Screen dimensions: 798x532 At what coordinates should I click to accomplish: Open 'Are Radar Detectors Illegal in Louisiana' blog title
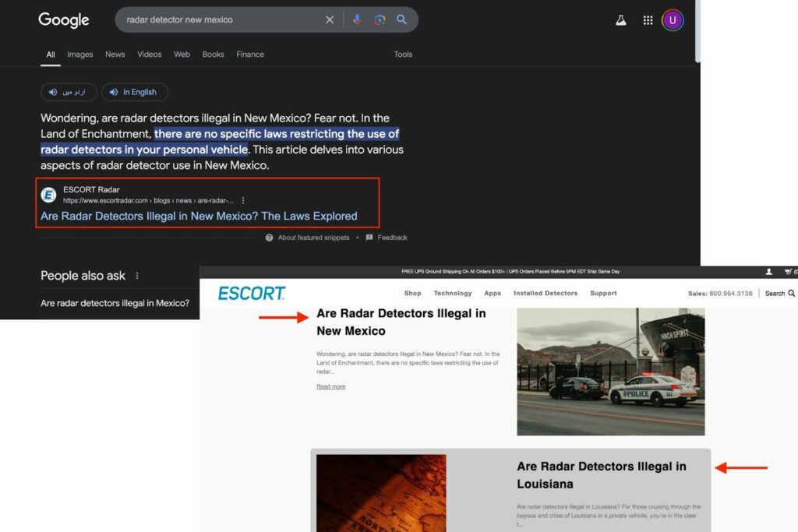(602, 475)
